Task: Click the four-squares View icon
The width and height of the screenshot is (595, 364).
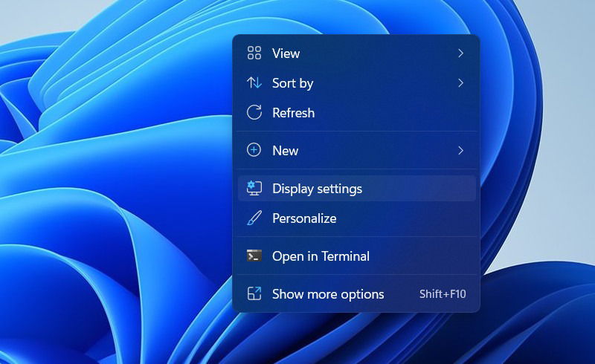Action: pos(254,53)
